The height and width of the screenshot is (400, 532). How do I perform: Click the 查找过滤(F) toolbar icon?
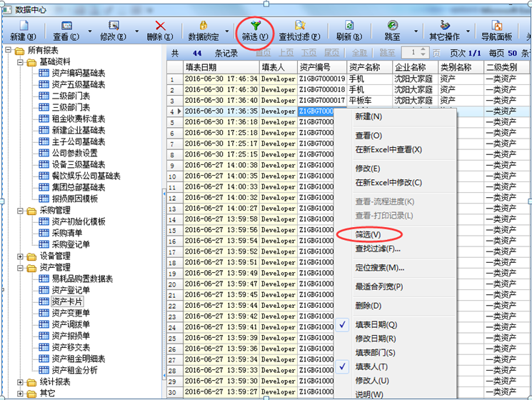click(300, 26)
